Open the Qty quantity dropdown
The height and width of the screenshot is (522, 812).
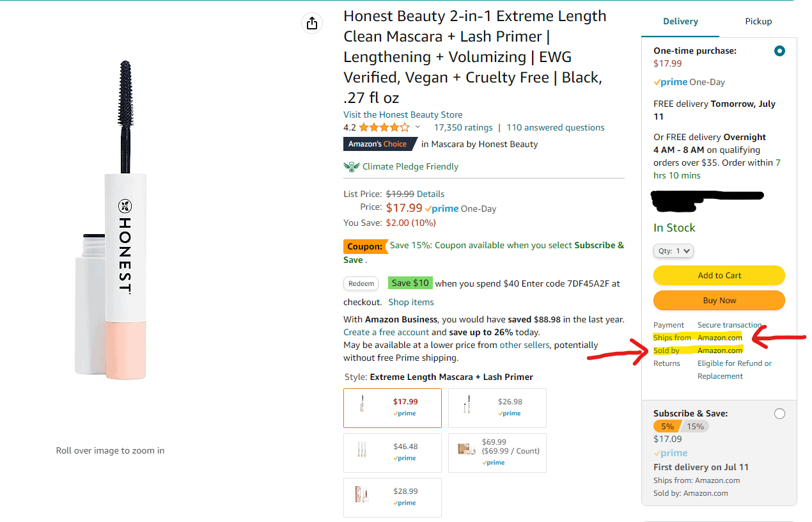(x=673, y=251)
